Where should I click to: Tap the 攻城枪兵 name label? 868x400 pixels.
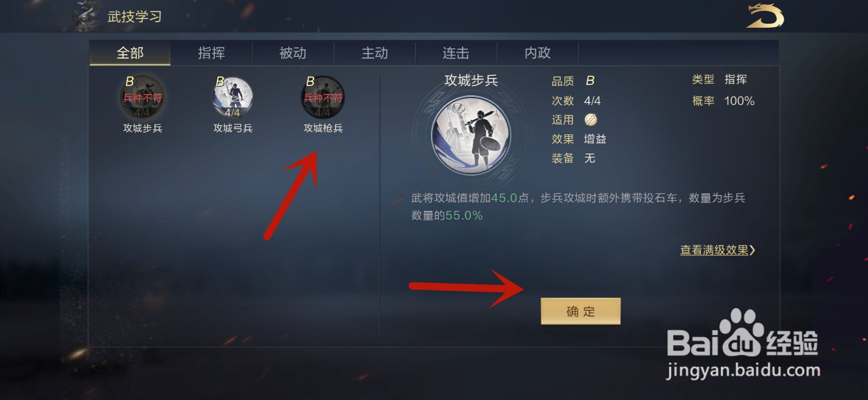(323, 128)
